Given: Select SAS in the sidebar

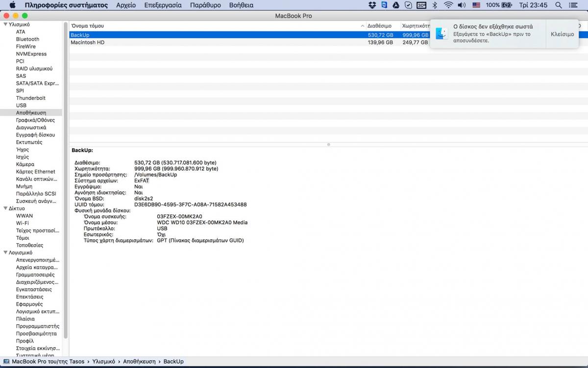Looking at the screenshot, I should click(x=21, y=76).
